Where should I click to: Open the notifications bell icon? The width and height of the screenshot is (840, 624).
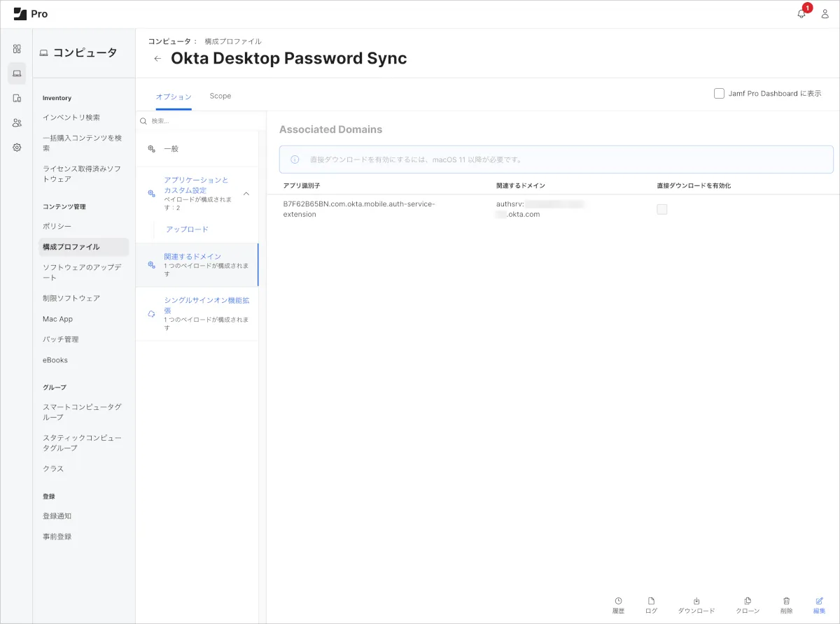pos(801,14)
